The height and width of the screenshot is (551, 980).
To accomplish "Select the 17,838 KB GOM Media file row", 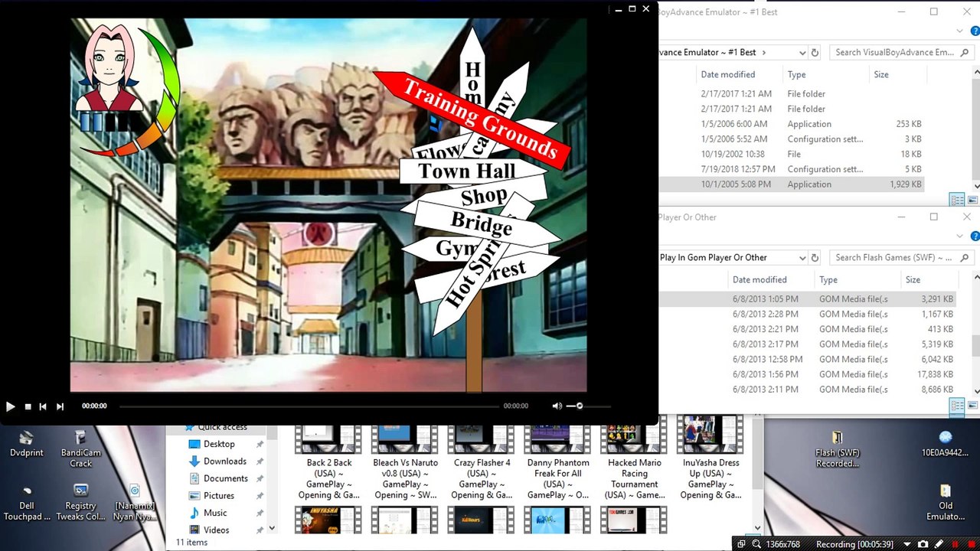I will 808,374.
